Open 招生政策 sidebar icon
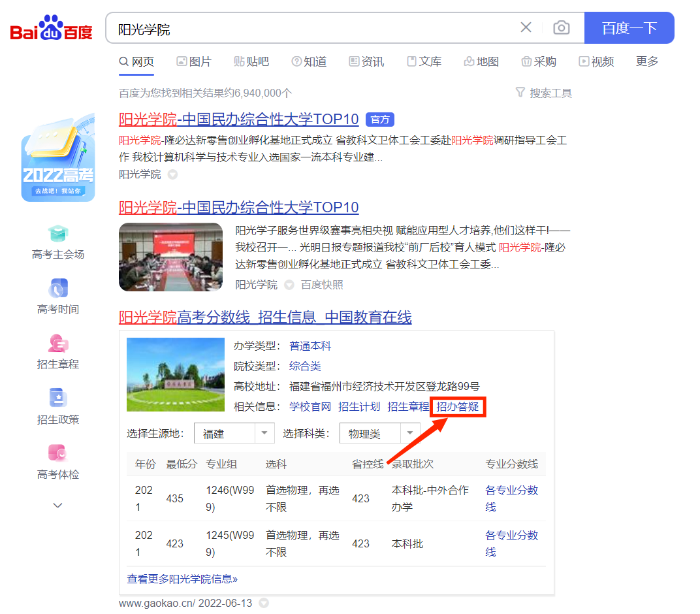 [58, 398]
